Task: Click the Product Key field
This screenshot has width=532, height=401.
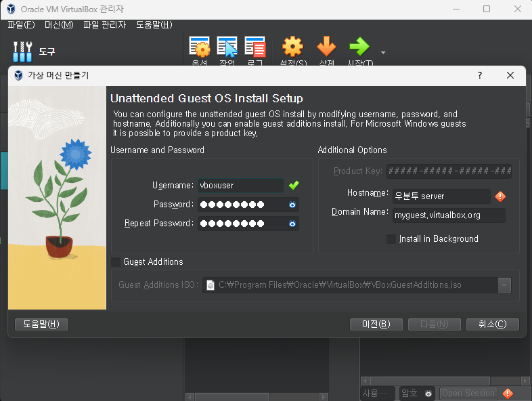Action: coord(449,171)
